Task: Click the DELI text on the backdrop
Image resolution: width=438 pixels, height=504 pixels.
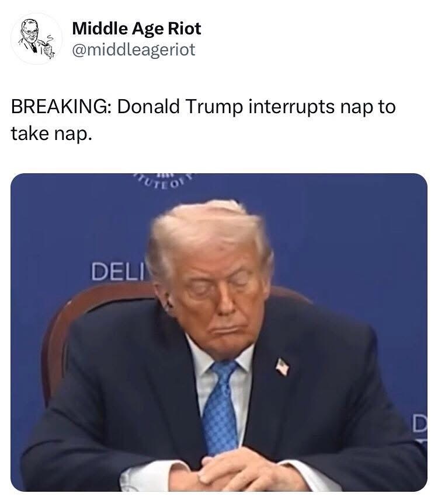Action: (x=119, y=272)
